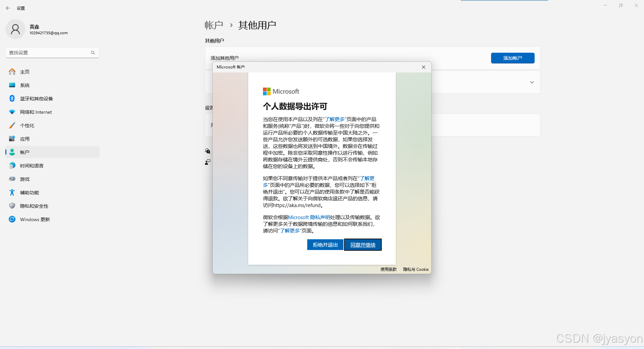Viewport: 644px width, 349px height.
Task: Click the back arrow in Settings header
Action: pos(8,8)
